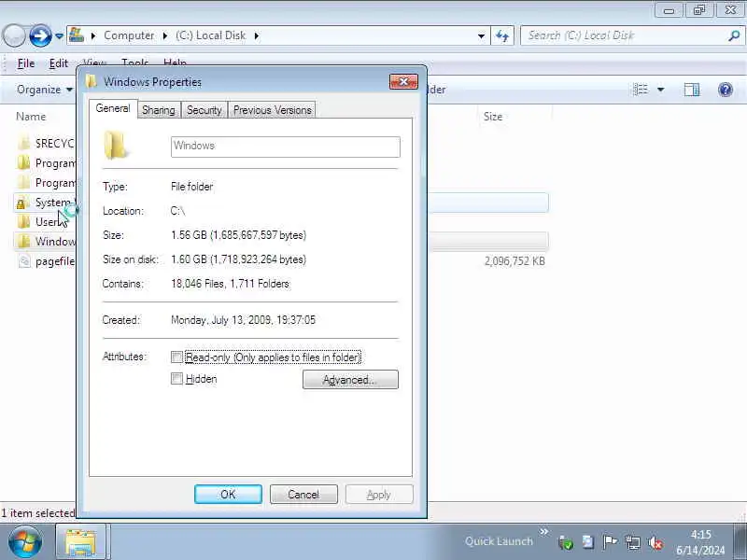Enable the Hidden attribute checkbox
Image resolution: width=747 pixels, height=560 pixels.
(176, 379)
